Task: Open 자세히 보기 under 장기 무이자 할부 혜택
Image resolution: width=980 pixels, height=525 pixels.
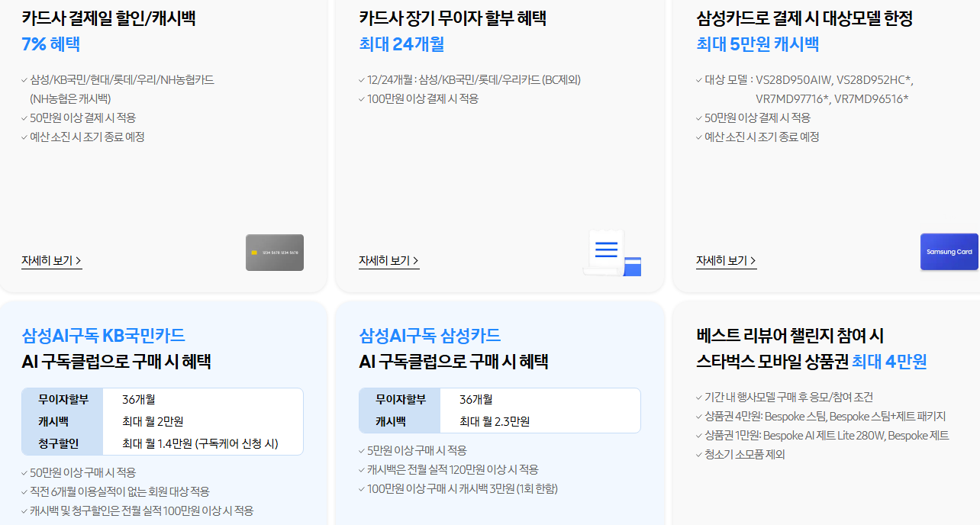Action: point(388,261)
